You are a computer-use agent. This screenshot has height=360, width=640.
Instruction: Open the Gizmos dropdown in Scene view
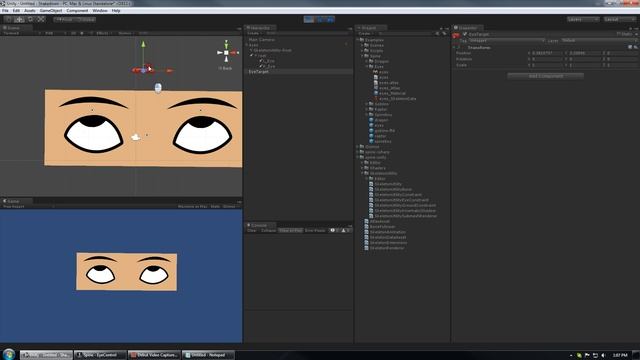tap(126, 33)
